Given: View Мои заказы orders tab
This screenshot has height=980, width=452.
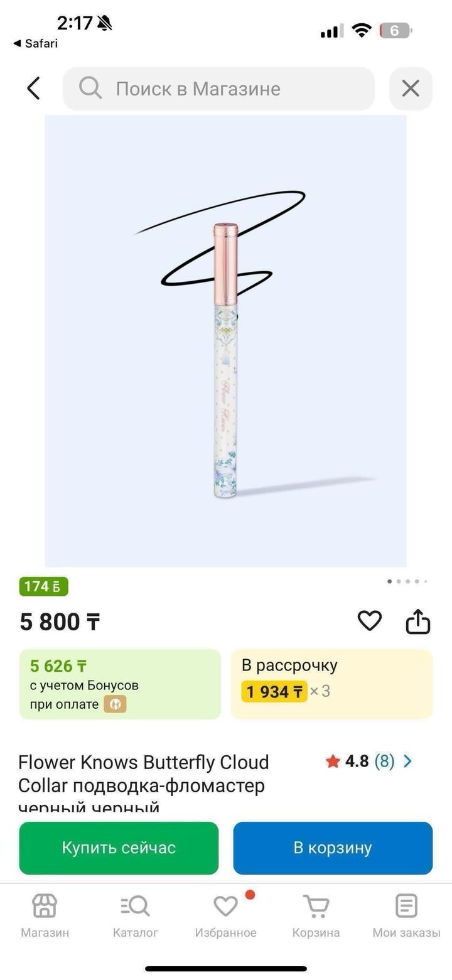Looking at the screenshot, I should tap(406, 915).
